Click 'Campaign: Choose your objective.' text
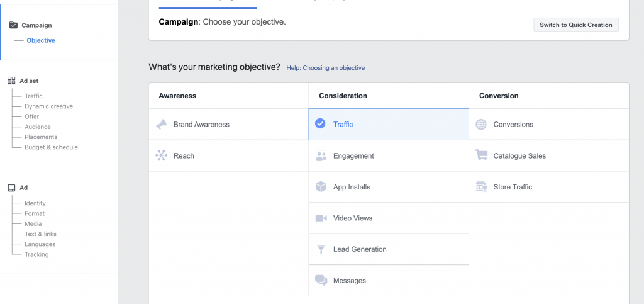Image resolution: width=644 pixels, height=304 pixels. point(222,22)
